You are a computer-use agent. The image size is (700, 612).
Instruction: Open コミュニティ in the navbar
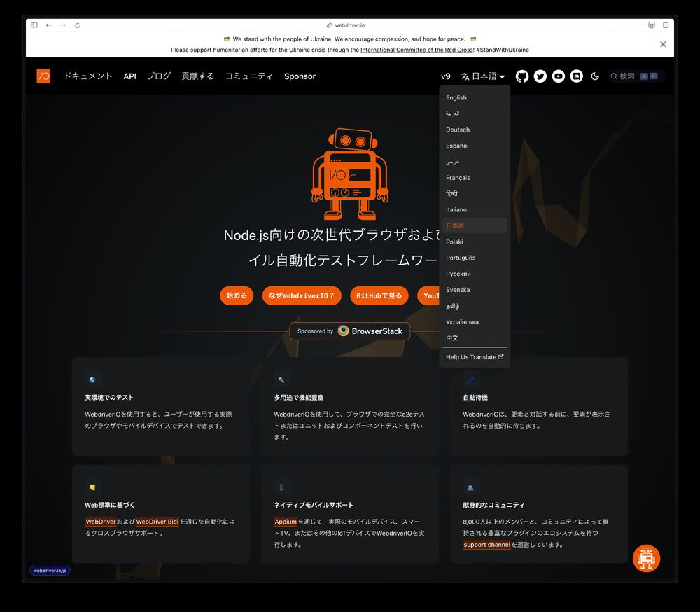pos(249,76)
